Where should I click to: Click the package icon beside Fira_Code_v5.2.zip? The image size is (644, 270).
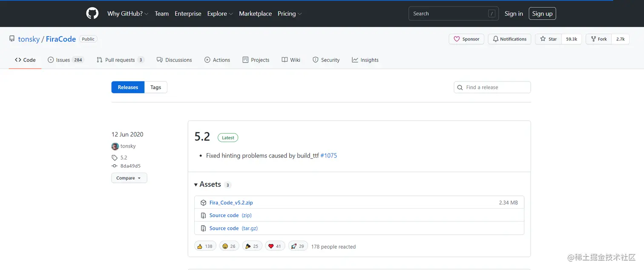tap(204, 203)
